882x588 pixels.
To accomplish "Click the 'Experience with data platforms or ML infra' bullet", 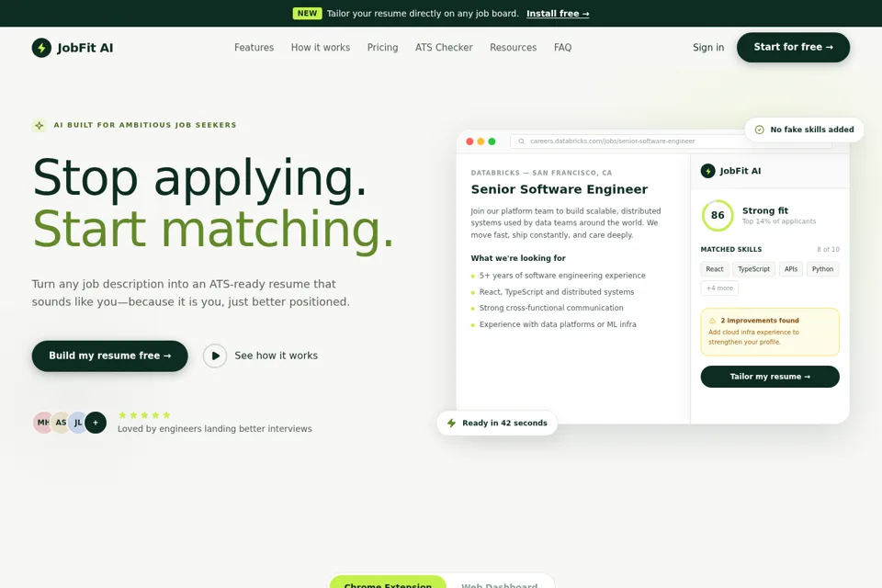I will click(x=558, y=324).
